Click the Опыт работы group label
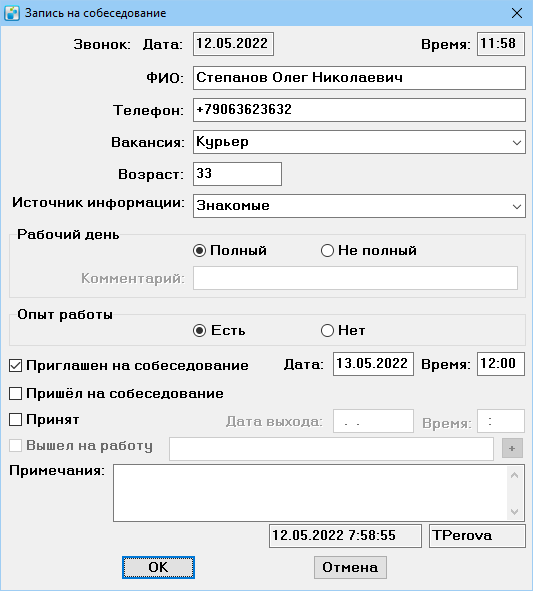 pos(65,315)
